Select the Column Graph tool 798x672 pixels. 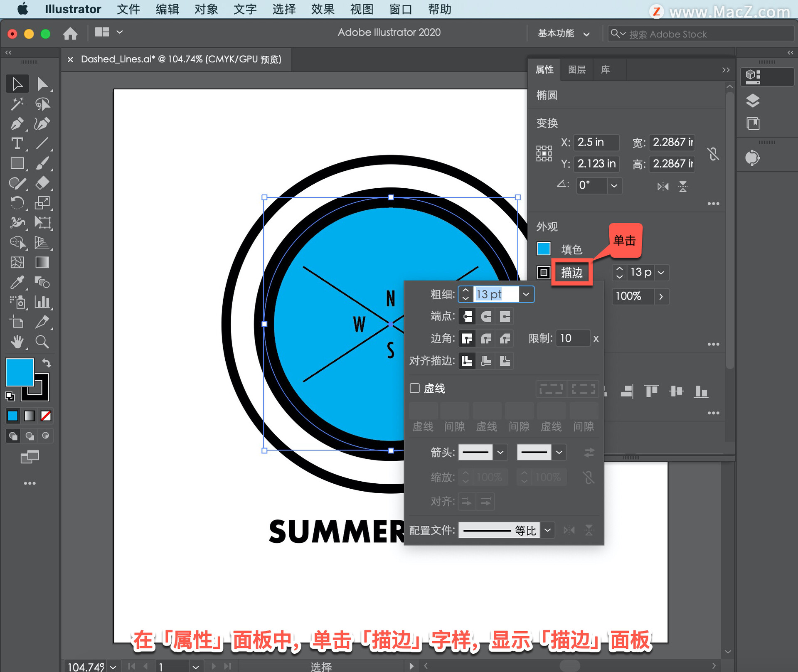[x=42, y=302]
